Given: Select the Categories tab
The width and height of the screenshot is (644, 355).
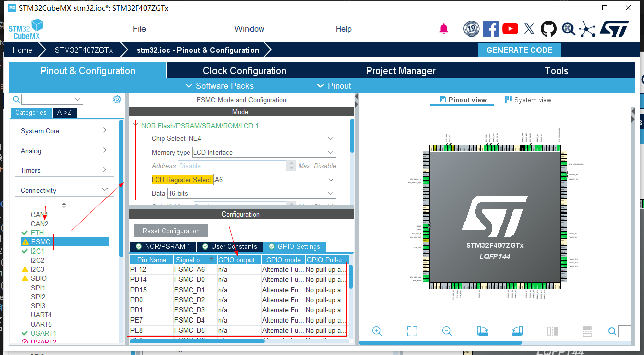Looking at the screenshot, I should (x=31, y=113).
